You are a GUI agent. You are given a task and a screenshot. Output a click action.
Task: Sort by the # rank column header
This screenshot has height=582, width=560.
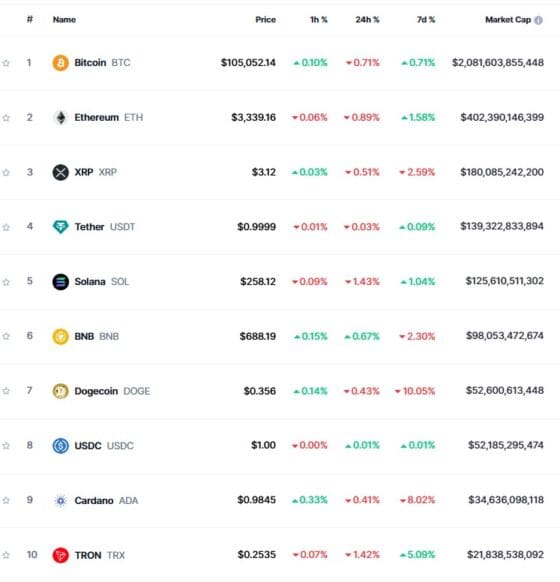click(x=30, y=19)
